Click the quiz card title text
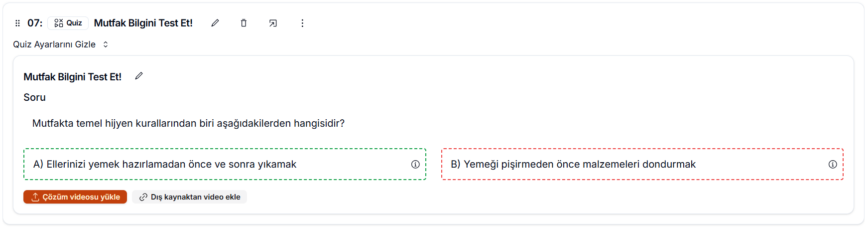Screen dimensions: 868x227 coord(73,77)
